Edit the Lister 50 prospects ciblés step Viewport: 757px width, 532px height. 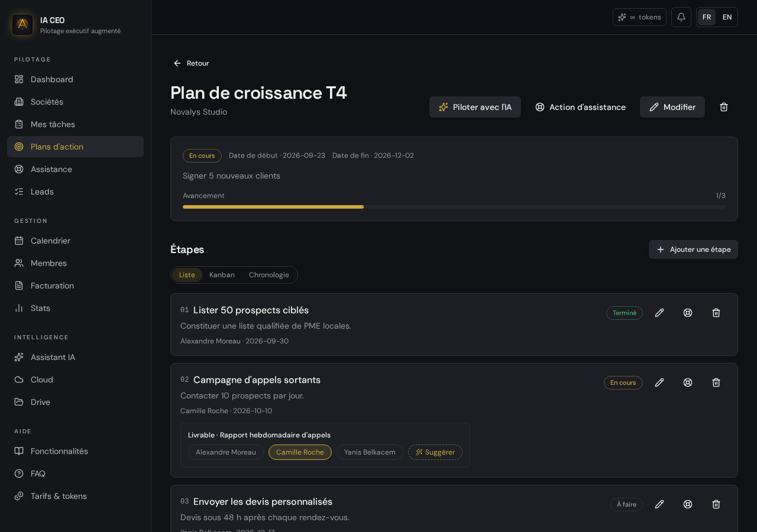pyautogui.click(x=659, y=313)
